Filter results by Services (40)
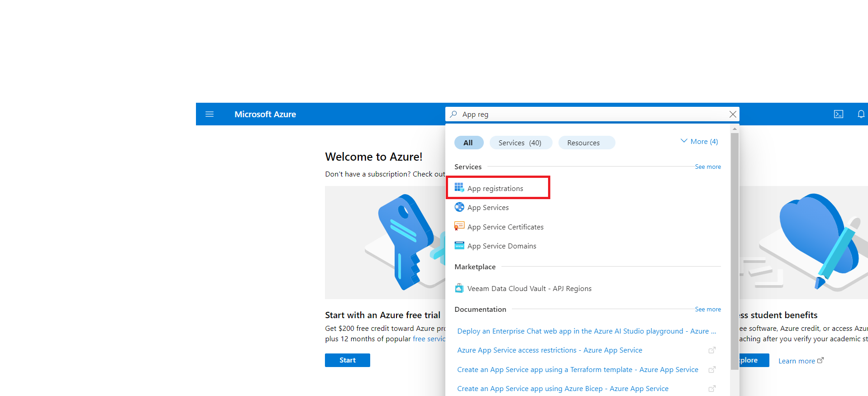This screenshot has width=868, height=396. (x=521, y=143)
